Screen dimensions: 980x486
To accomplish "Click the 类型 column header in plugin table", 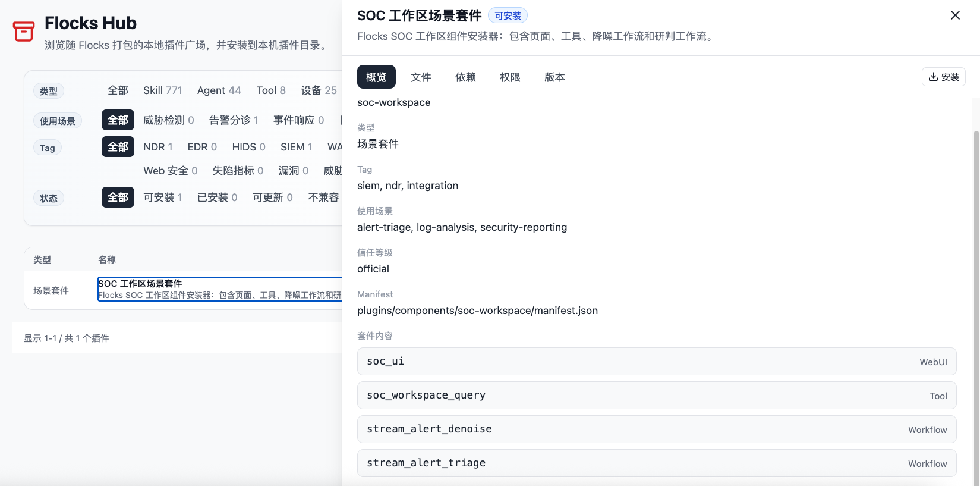I will (x=42, y=260).
